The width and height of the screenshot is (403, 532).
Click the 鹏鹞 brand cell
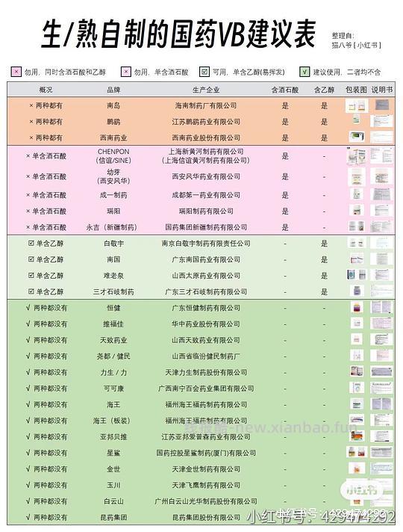coord(113,122)
